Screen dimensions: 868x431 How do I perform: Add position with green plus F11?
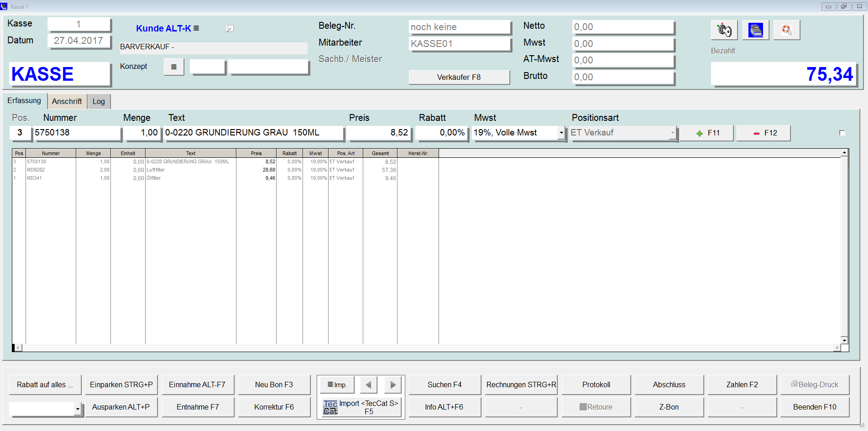pyautogui.click(x=707, y=133)
